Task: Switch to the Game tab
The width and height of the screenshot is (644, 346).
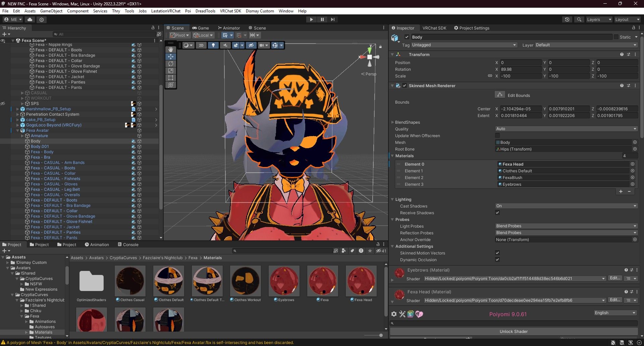Action: pyautogui.click(x=201, y=28)
